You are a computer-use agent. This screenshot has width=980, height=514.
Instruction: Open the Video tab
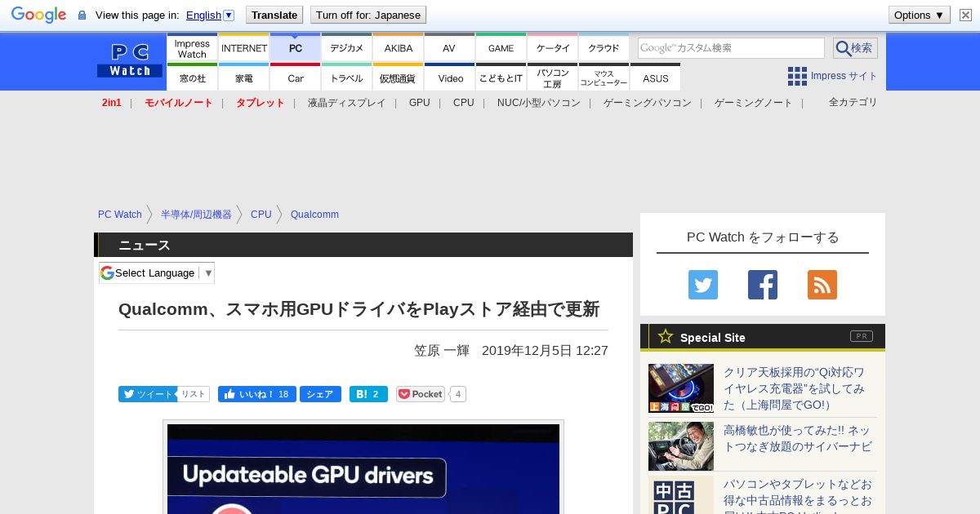[450, 78]
